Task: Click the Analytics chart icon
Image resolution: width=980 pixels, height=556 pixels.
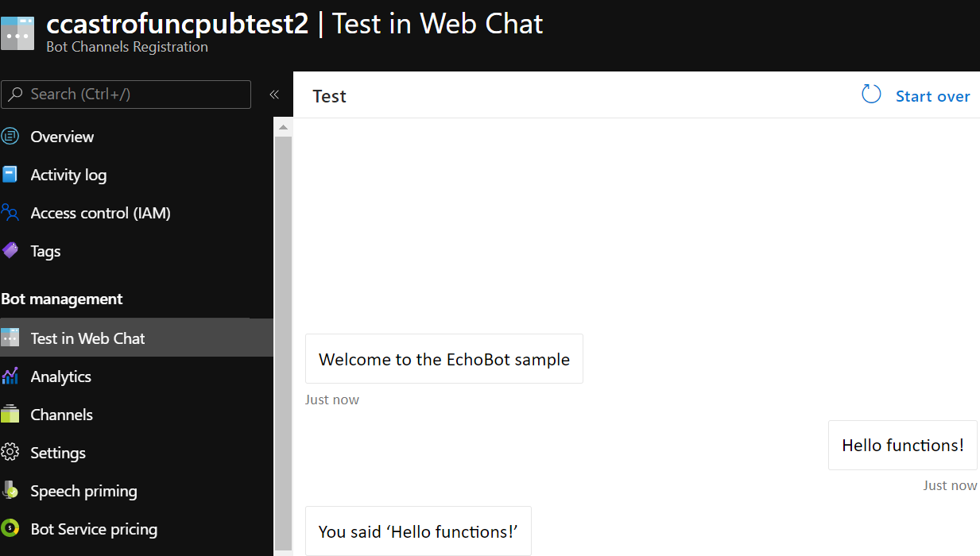Action: [10, 376]
